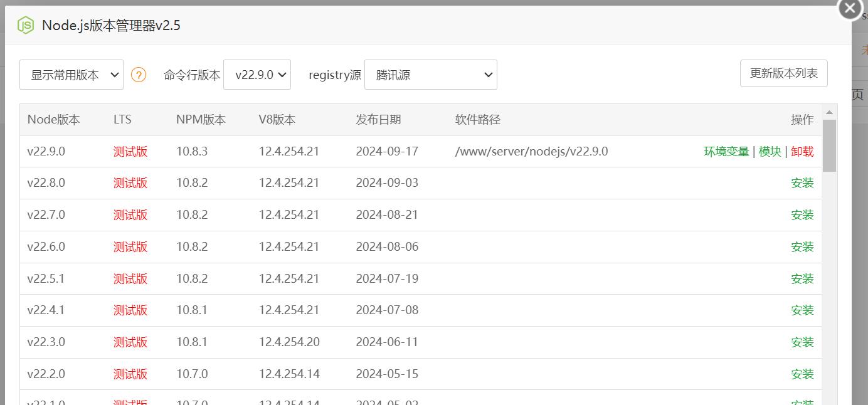Install Node v22.6.0 via 安装 link
Viewport: 868px width, 405px height.
point(802,247)
